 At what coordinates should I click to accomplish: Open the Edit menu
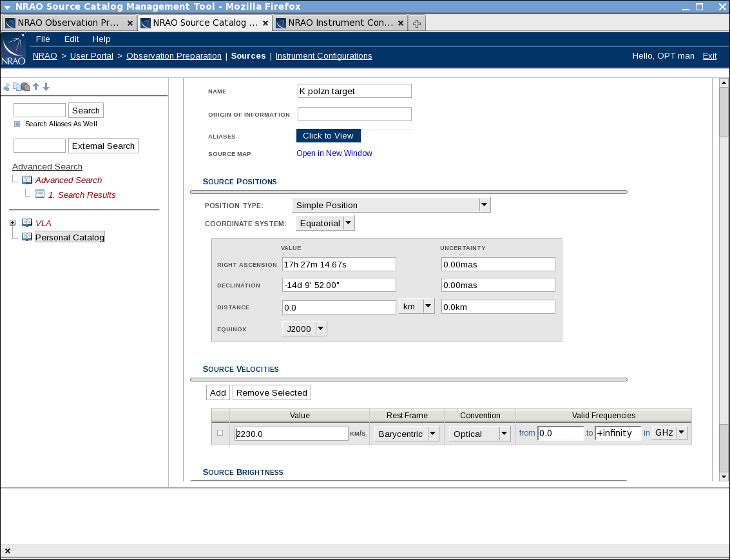point(71,39)
